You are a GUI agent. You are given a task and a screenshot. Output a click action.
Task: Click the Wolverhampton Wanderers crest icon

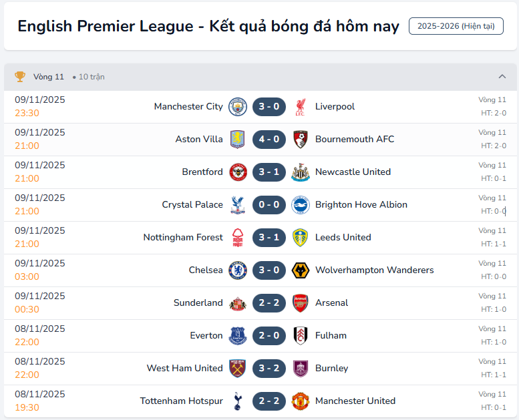(x=301, y=270)
